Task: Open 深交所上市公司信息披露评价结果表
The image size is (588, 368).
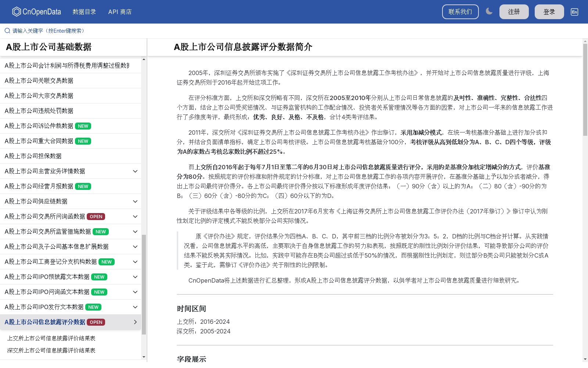Action: point(51,350)
